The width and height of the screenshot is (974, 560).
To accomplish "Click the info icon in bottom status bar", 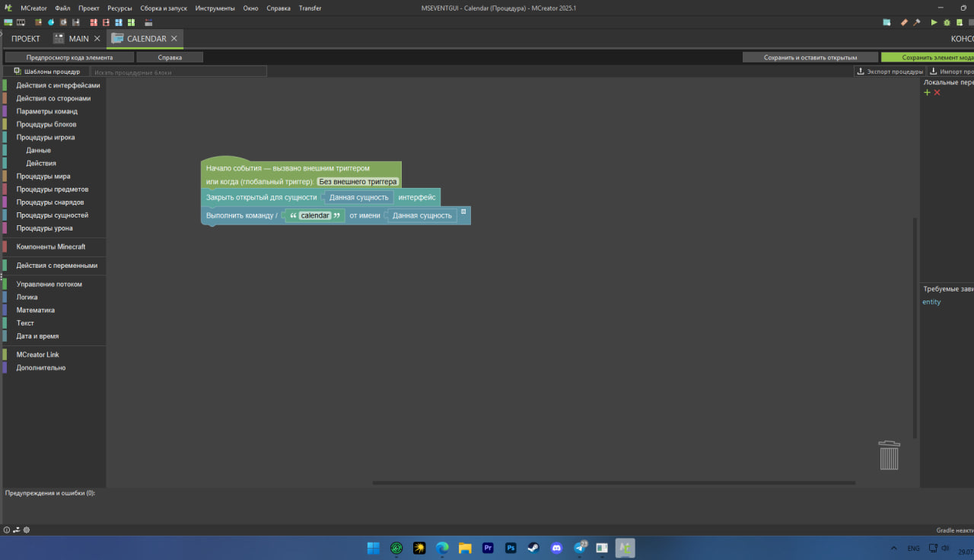I will tap(7, 530).
